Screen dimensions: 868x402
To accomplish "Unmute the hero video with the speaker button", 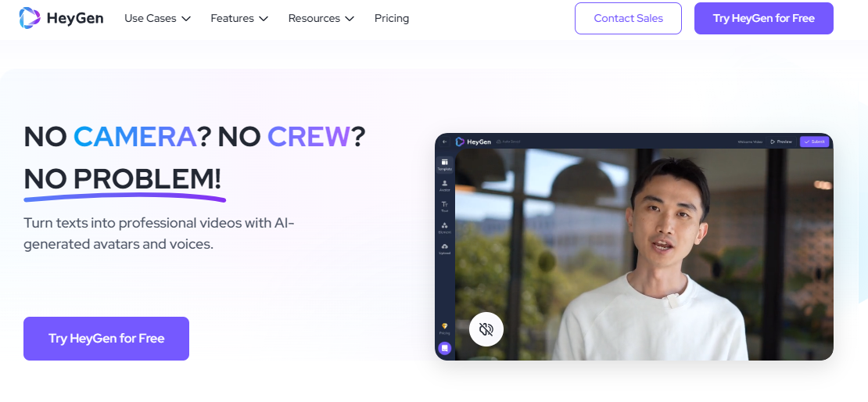I will click(486, 329).
